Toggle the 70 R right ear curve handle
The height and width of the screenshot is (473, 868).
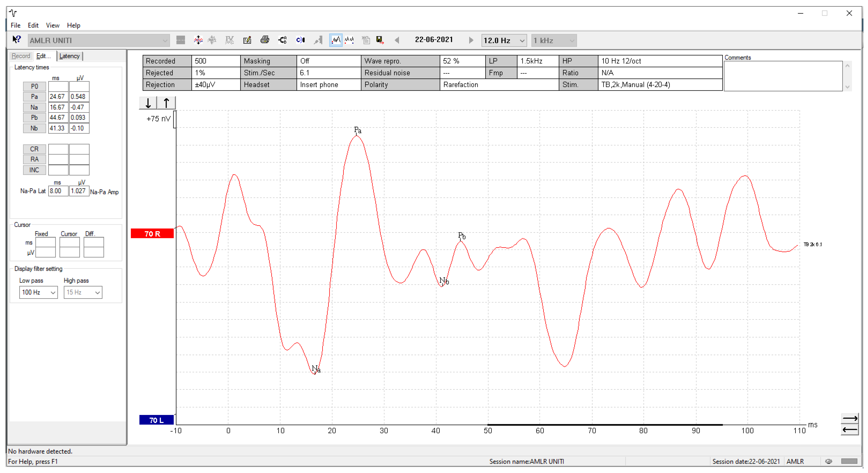point(152,234)
